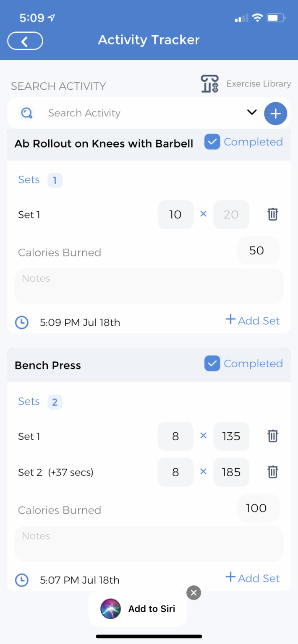The width and height of the screenshot is (298, 644).
Task: Edit the 185 weight value for Set 2
Action: pyautogui.click(x=231, y=472)
